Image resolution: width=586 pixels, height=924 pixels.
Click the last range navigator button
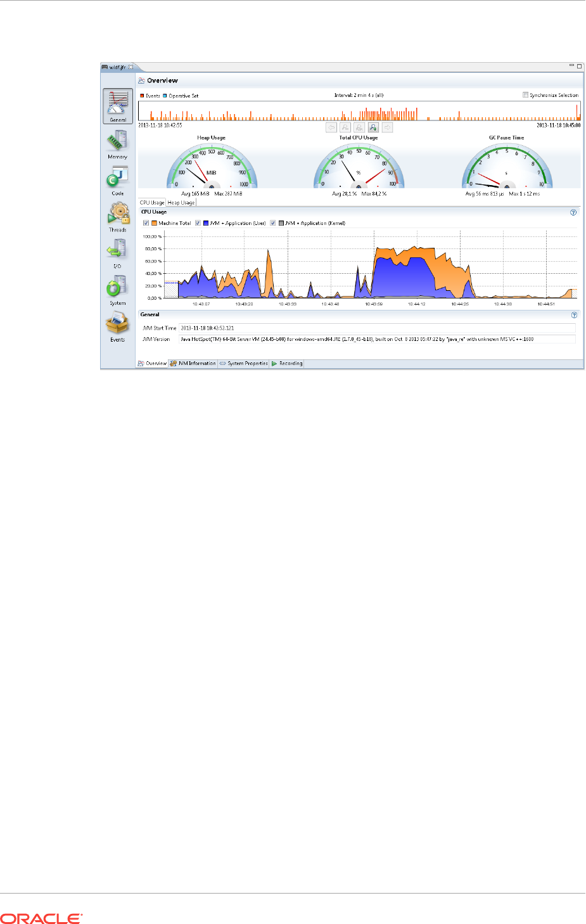click(x=388, y=127)
